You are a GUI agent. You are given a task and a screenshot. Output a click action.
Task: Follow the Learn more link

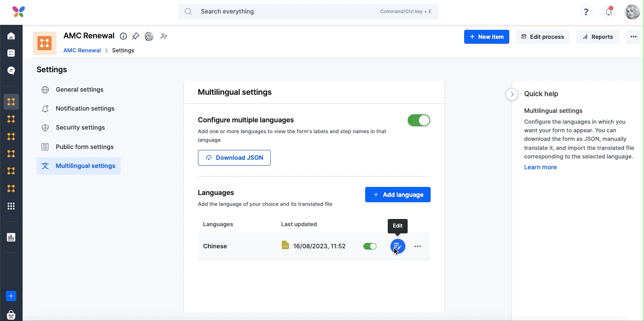point(540,167)
